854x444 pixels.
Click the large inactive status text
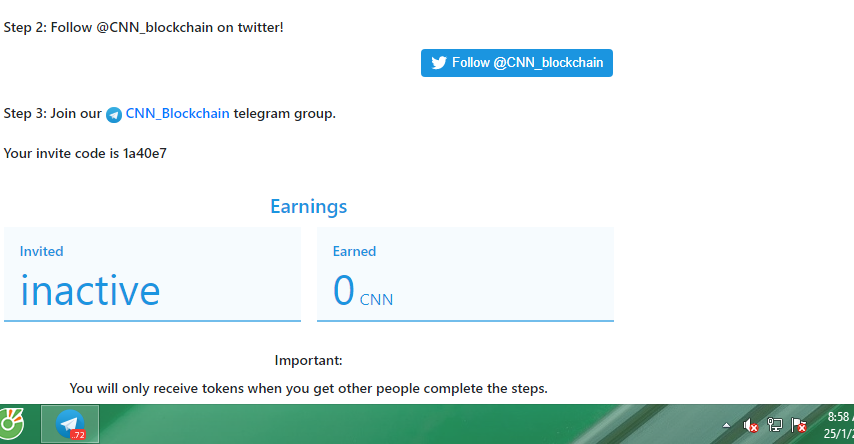tap(90, 290)
